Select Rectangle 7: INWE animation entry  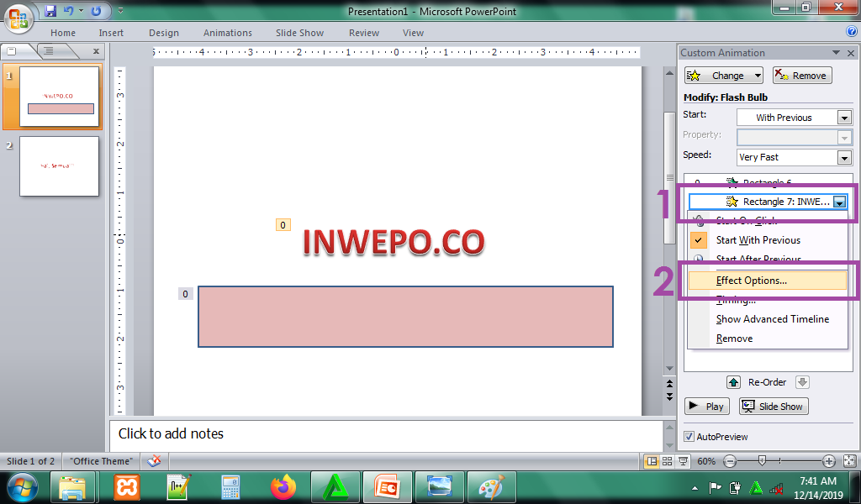769,202
